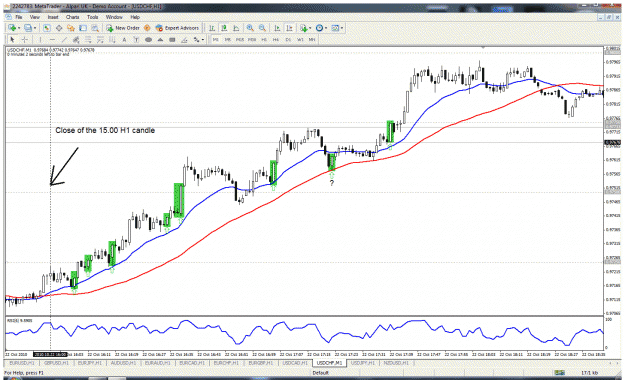Expand the Profiles dropdown arrow
Viewport: 625px width, 380px height.
pyautogui.click(x=35, y=28)
